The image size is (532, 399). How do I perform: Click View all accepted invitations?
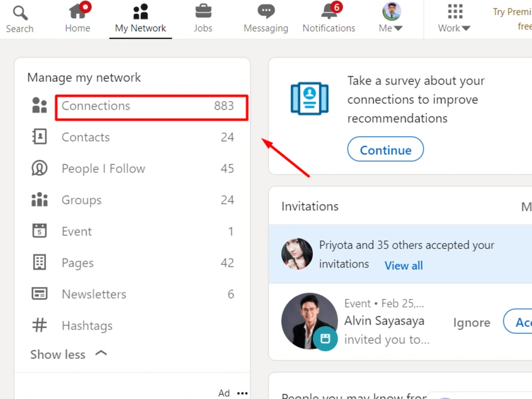point(403,265)
